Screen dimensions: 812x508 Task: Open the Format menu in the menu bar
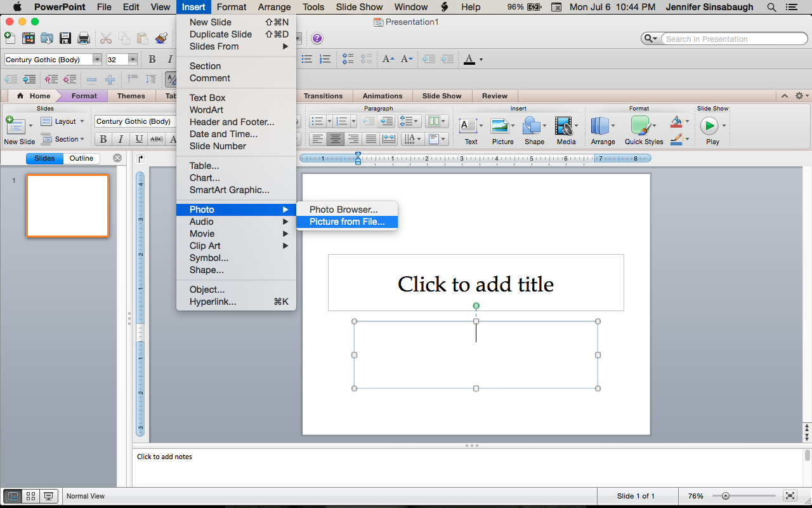point(232,7)
